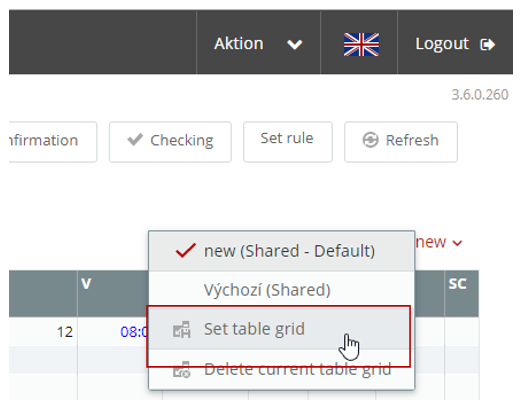
Task: Select 'new (Shared - Default)' grid option
Action: (x=282, y=251)
